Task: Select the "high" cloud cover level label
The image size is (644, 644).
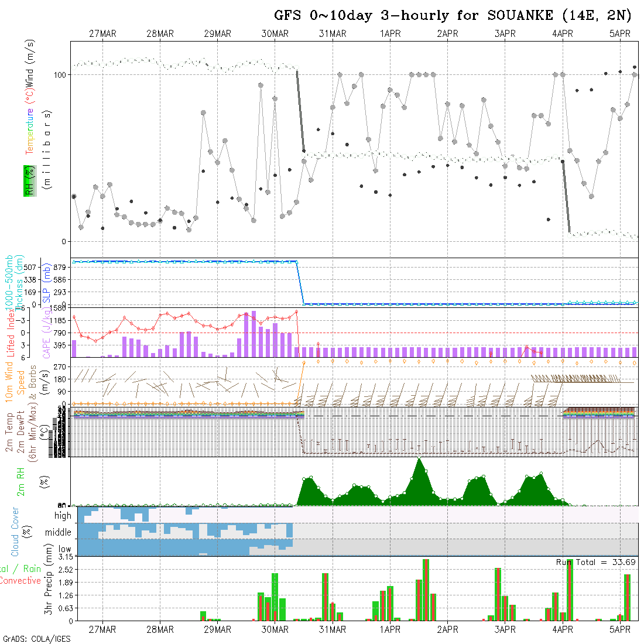Action: [63, 516]
